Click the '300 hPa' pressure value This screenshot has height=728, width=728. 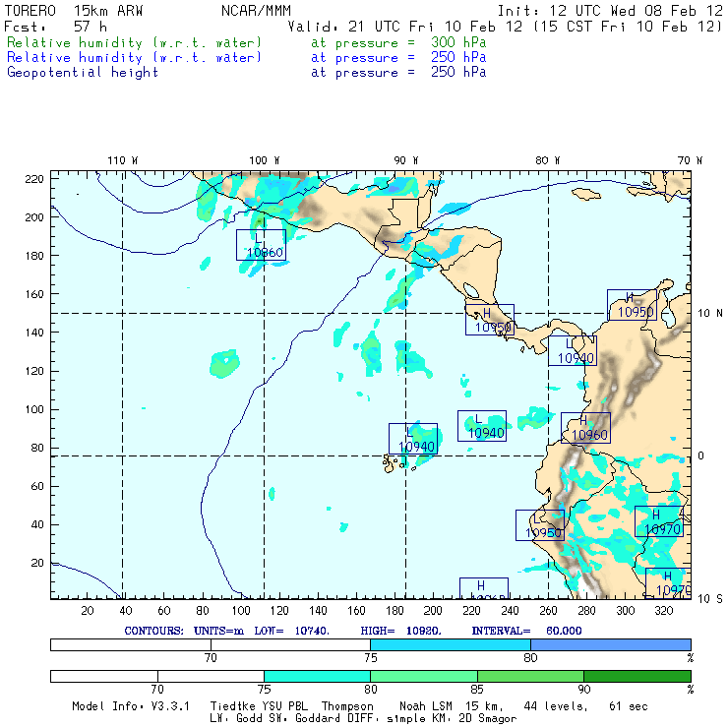pyautogui.click(x=458, y=42)
